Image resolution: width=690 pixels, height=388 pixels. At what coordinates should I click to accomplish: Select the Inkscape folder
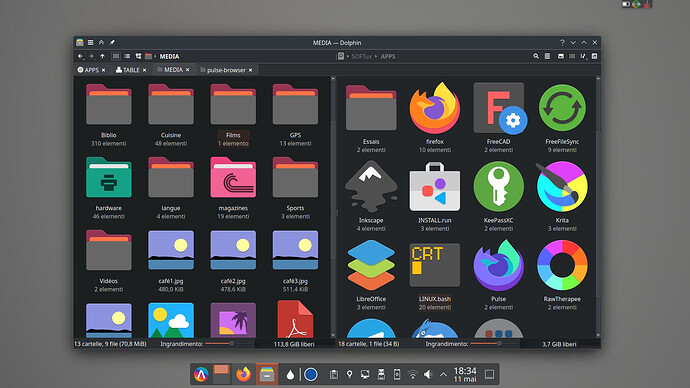point(371,196)
